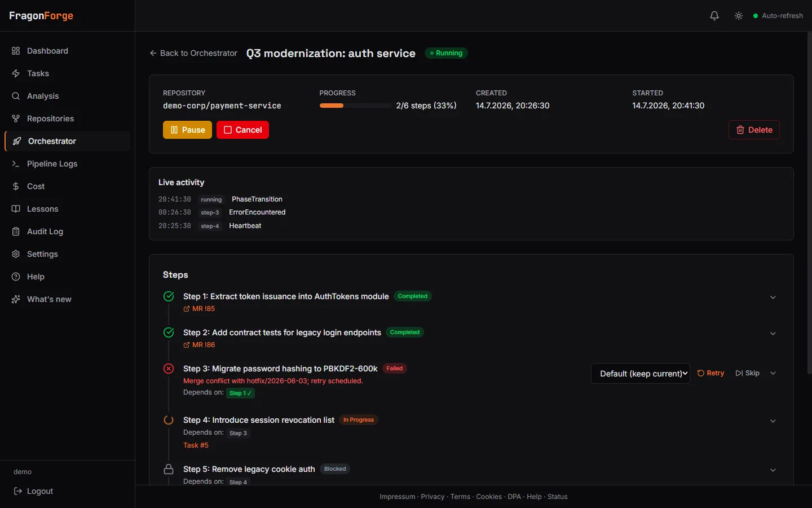This screenshot has width=812, height=508.
Task: Expand Step 4 details chevron
Action: [x=773, y=421]
